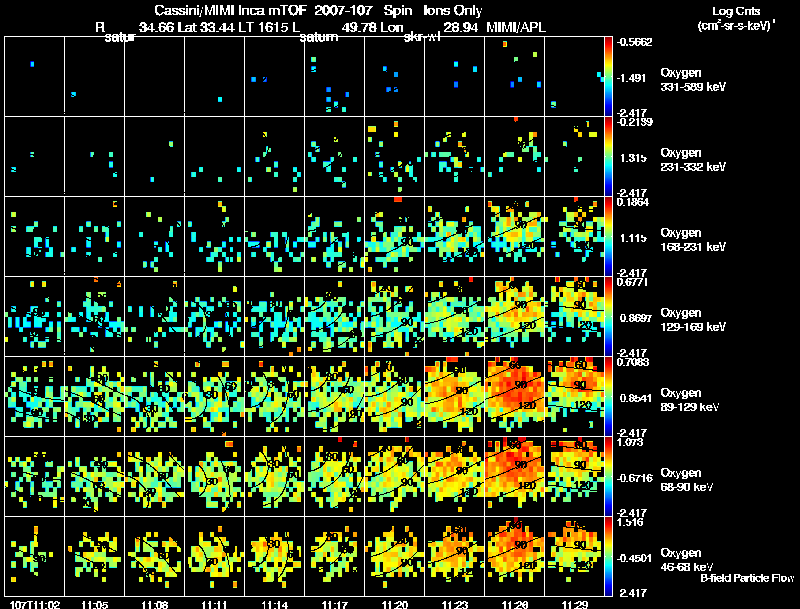Click the "11:14" time axis label

point(274,605)
